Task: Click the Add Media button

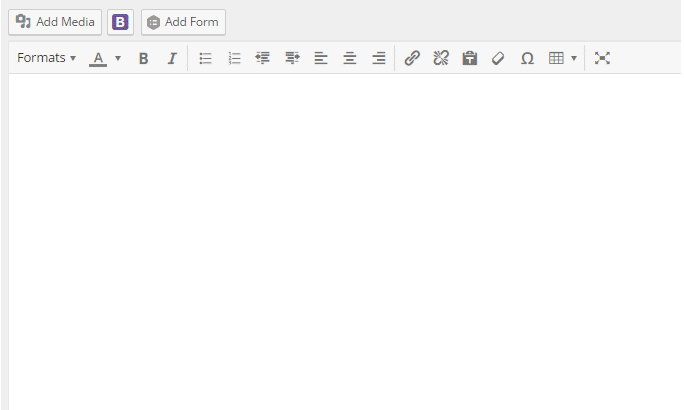Action: click(55, 22)
